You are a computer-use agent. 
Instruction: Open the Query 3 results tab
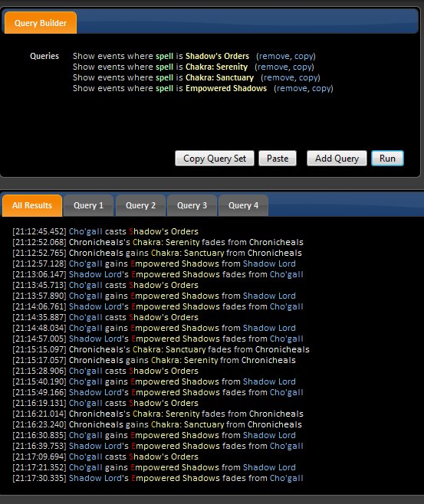(x=192, y=205)
